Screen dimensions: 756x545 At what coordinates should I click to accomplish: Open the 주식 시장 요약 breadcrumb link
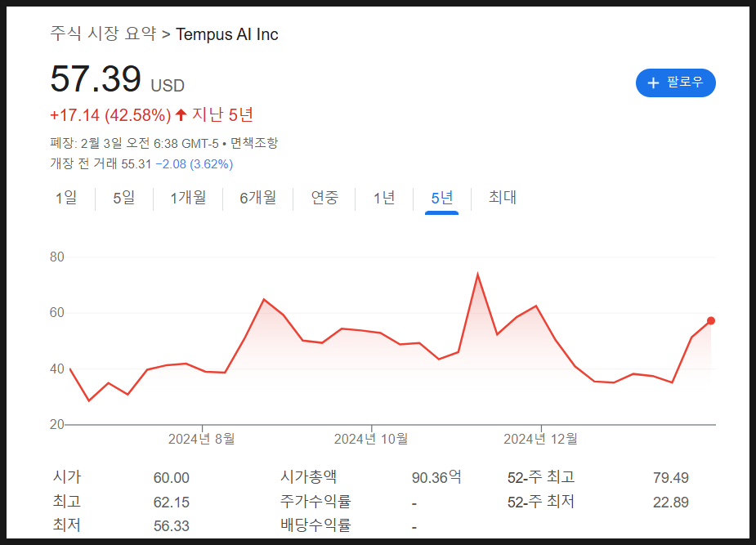(x=104, y=34)
